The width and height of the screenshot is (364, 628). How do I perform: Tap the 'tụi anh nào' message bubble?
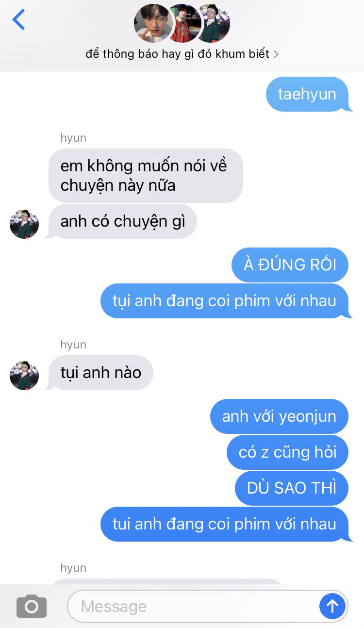100,373
